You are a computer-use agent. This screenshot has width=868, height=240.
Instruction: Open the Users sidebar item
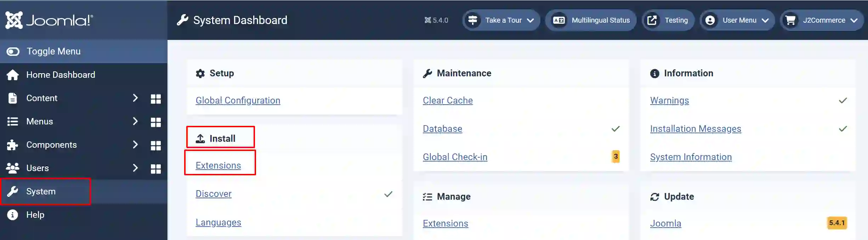(x=38, y=168)
